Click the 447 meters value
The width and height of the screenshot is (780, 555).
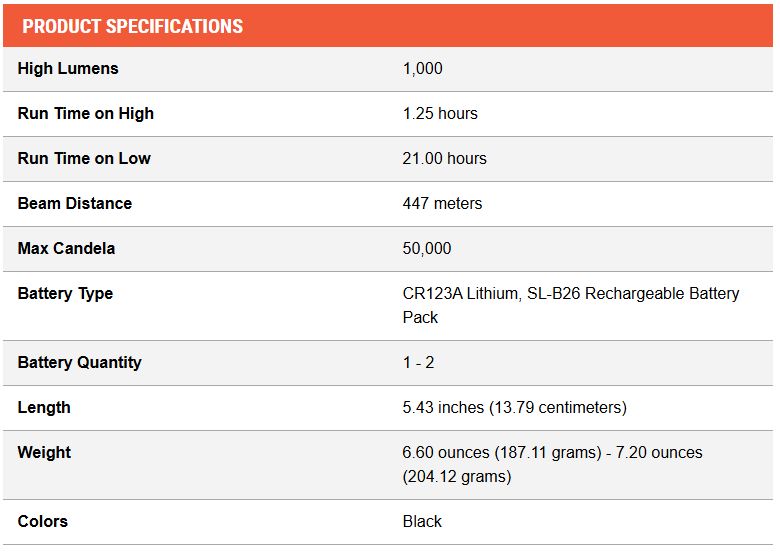[442, 203]
